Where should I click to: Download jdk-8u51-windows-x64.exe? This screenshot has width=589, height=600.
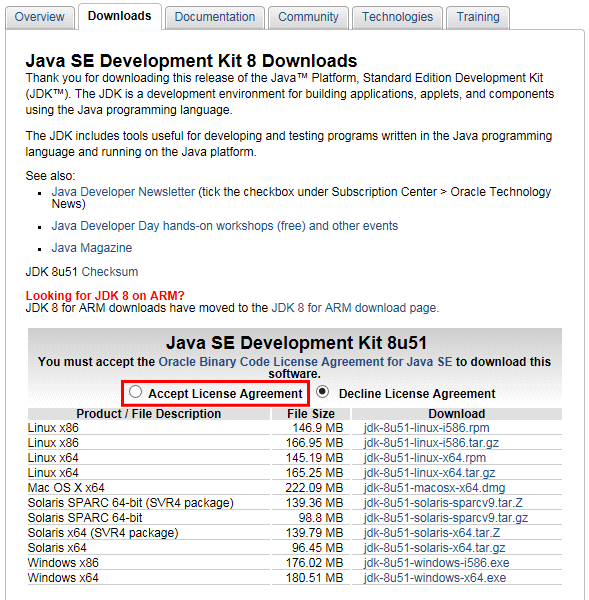click(435, 577)
